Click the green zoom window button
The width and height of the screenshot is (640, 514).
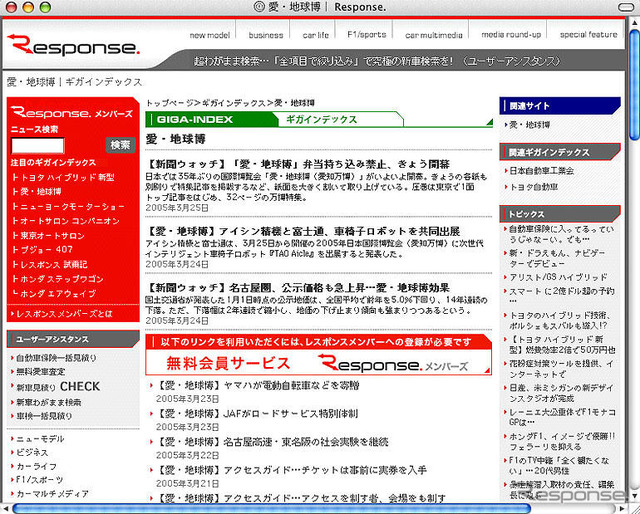pyautogui.click(x=45, y=7)
